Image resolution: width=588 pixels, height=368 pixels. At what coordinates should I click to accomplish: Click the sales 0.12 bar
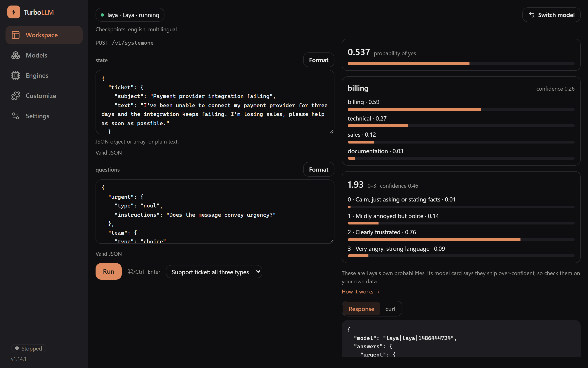(461, 142)
